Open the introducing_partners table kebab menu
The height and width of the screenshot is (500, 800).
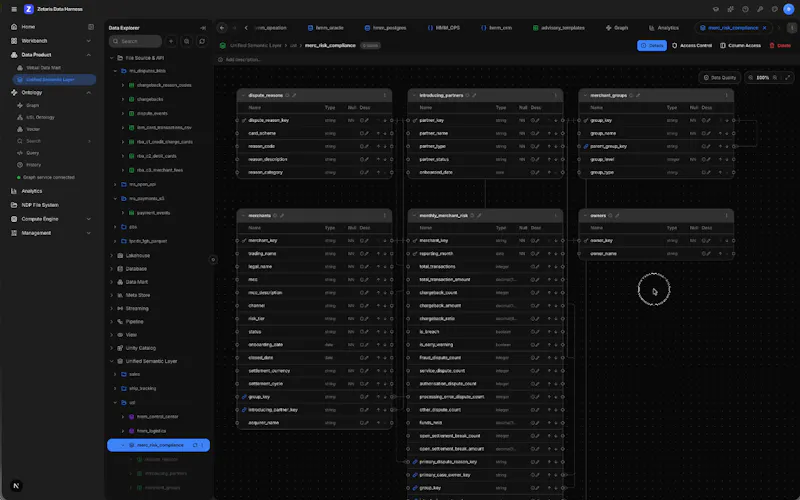coord(556,95)
